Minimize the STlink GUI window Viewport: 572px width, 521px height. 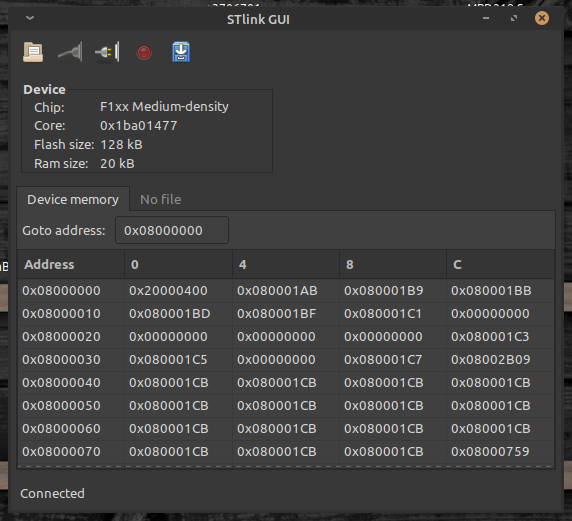point(486,18)
